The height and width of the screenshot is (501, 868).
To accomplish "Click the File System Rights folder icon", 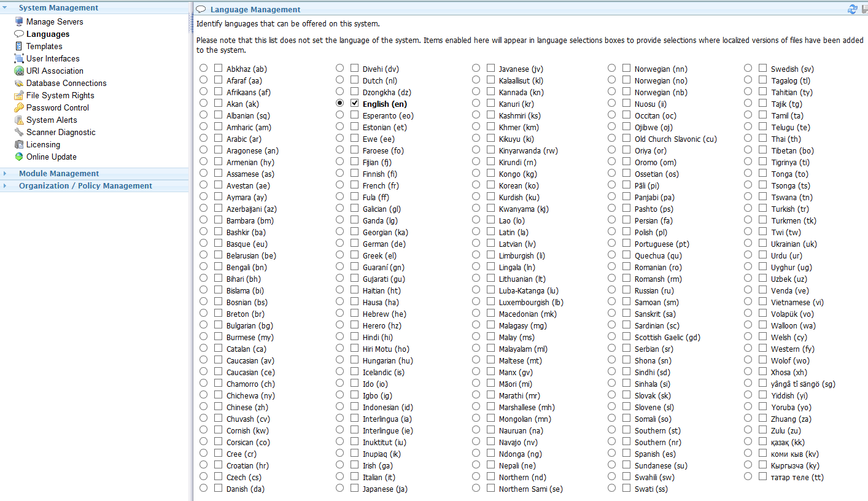I will 19,95.
